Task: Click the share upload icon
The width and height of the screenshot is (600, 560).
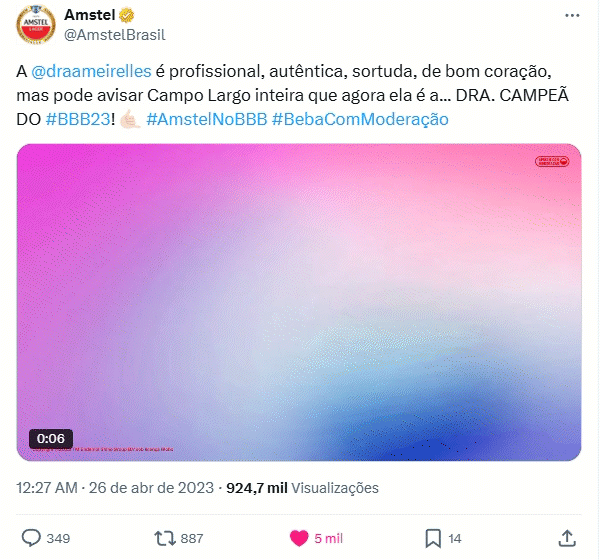Action: point(567,538)
